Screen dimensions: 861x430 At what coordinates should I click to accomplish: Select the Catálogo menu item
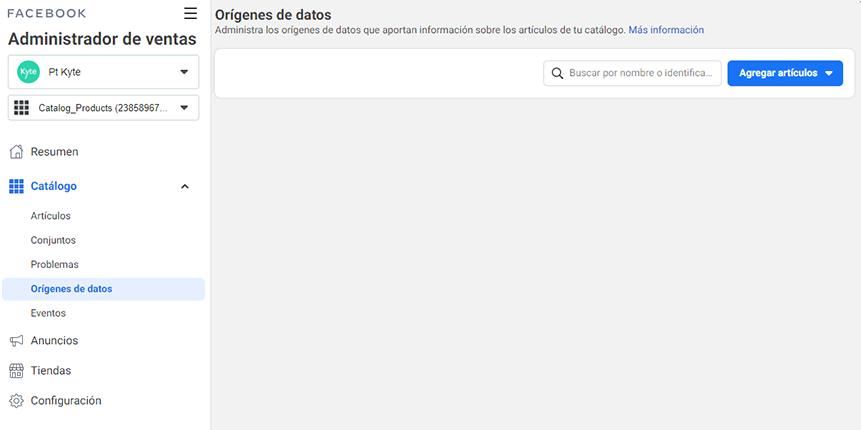point(53,186)
